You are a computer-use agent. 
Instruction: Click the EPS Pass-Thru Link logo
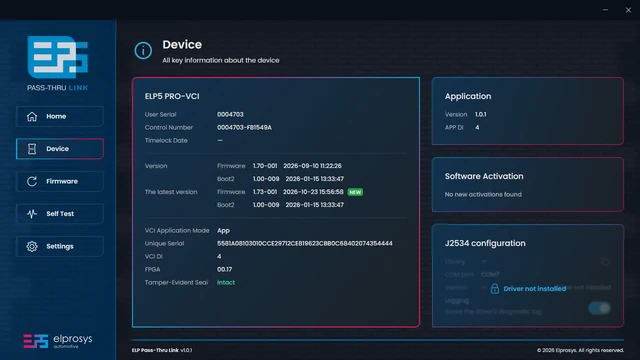58,63
